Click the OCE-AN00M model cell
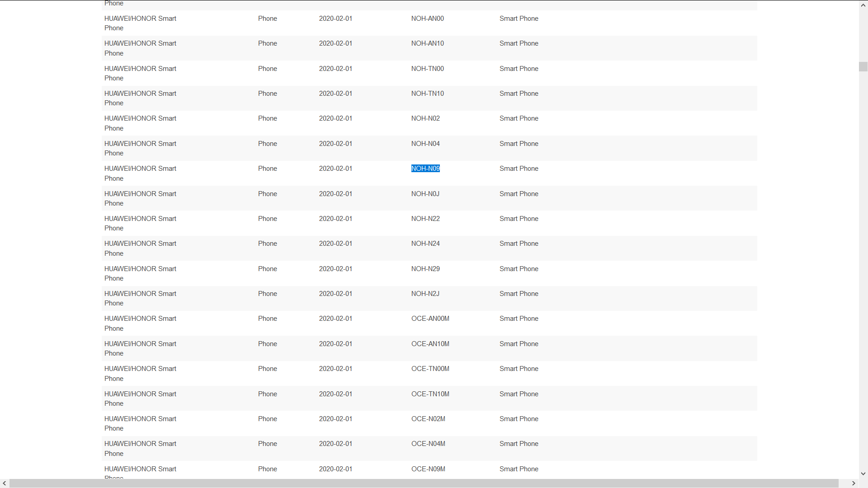This screenshot has width=868, height=488. (430, 319)
